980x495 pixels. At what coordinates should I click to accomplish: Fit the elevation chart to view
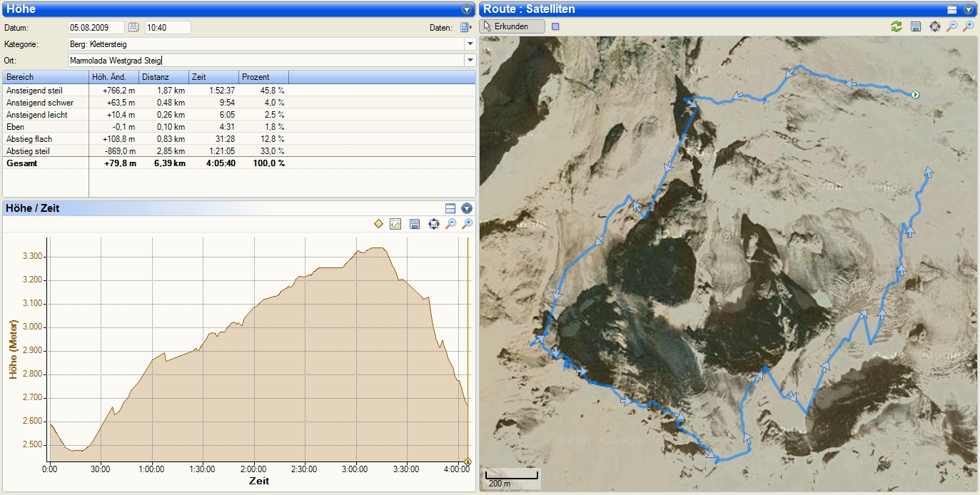433,224
